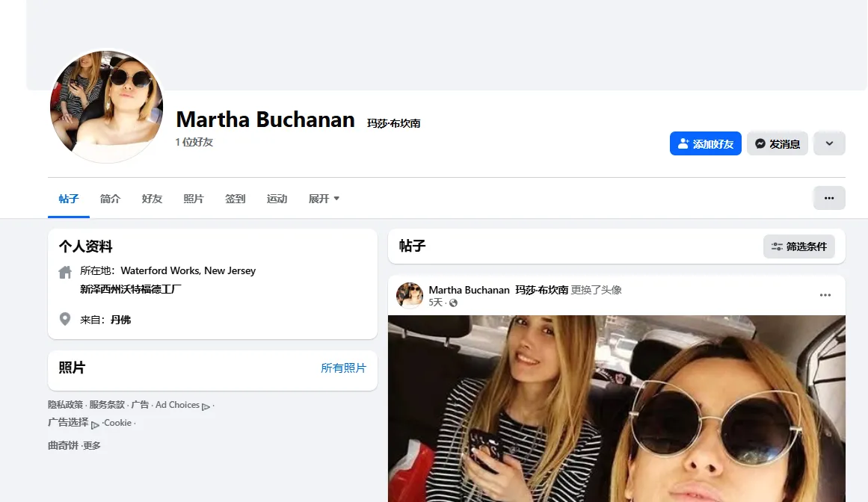The image size is (868, 502).
Task: Open the 运动 tab
Action: (277, 199)
